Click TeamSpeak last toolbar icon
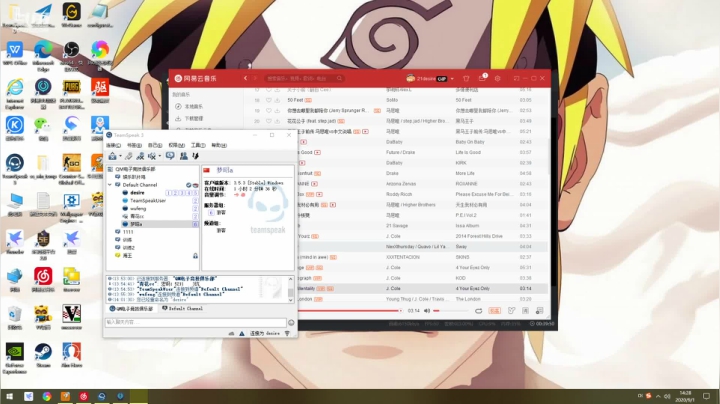 pyautogui.click(x=196, y=156)
